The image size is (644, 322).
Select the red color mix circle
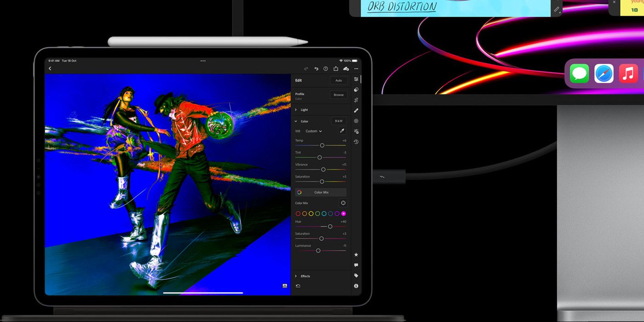[298, 213]
